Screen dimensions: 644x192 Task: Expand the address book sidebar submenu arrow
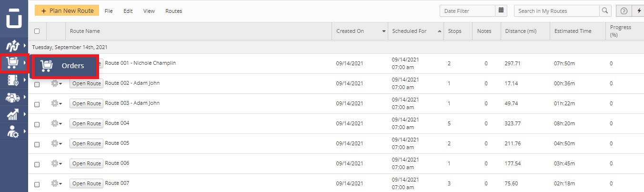[x=24, y=81]
